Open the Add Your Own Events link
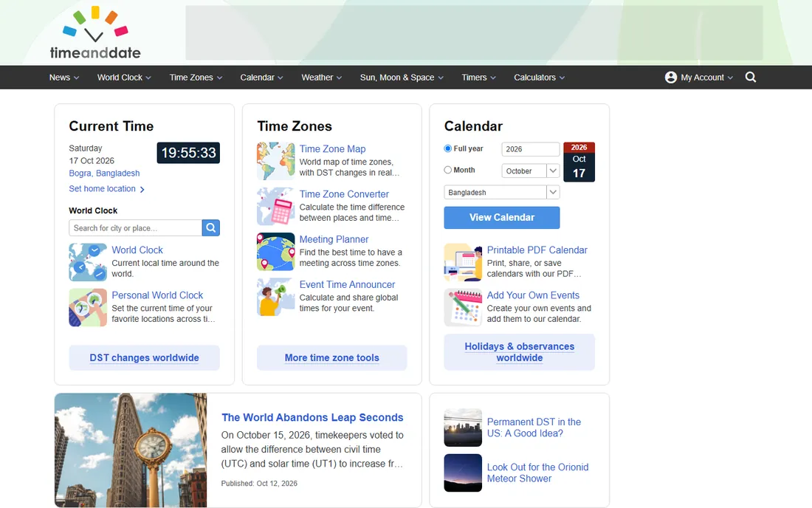 tap(533, 295)
